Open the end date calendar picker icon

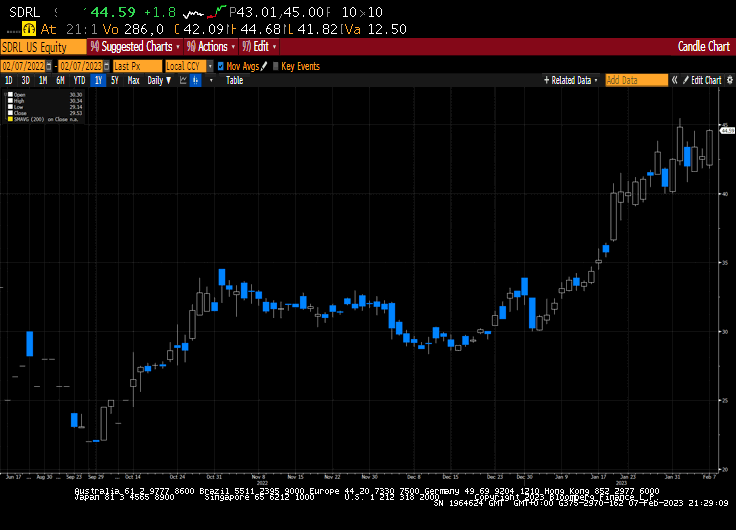click(107, 66)
